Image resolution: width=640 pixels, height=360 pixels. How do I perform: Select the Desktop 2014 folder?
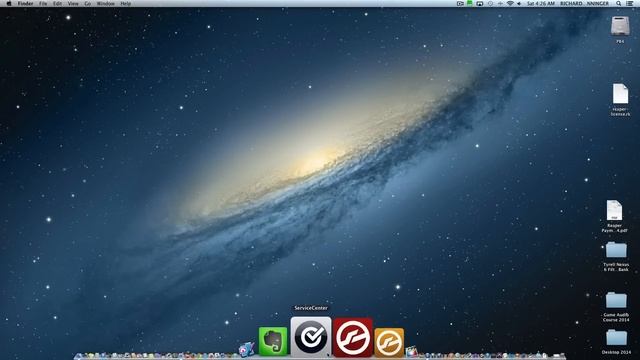[616, 338]
